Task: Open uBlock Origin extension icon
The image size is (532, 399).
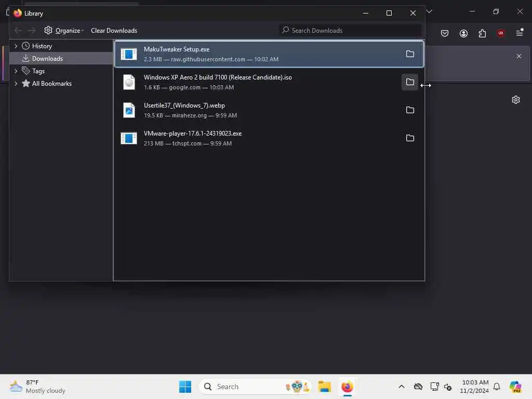Action: pos(501,33)
